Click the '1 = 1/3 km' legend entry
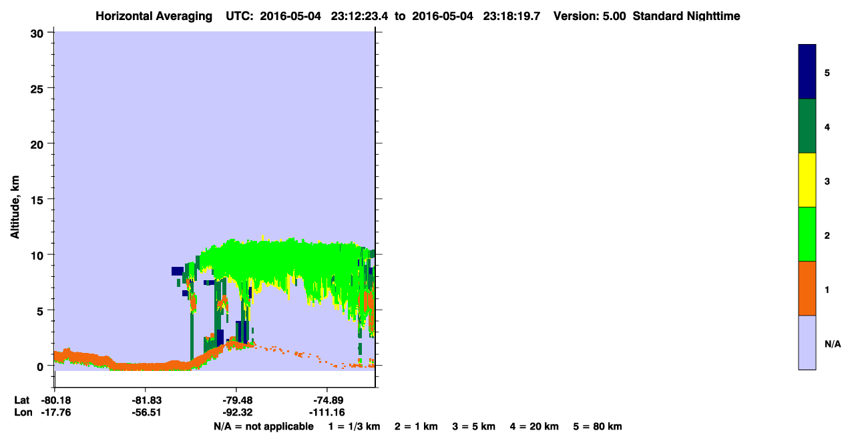 point(354,426)
